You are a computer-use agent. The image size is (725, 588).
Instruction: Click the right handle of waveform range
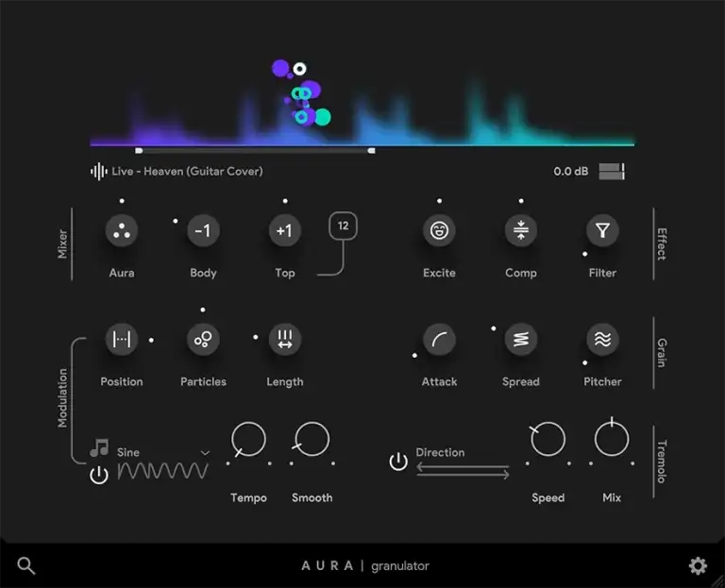pyautogui.click(x=371, y=151)
